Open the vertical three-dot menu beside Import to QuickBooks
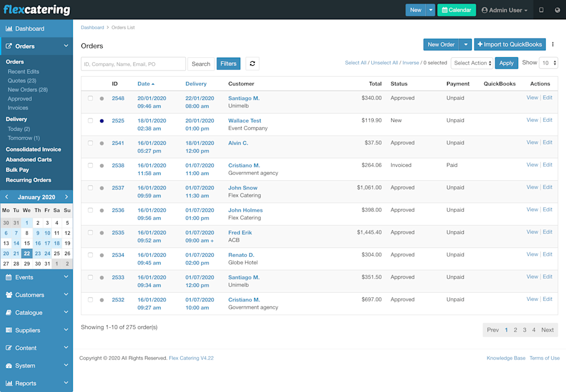The height and width of the screenshot is (392, 566). click(553, 44)
